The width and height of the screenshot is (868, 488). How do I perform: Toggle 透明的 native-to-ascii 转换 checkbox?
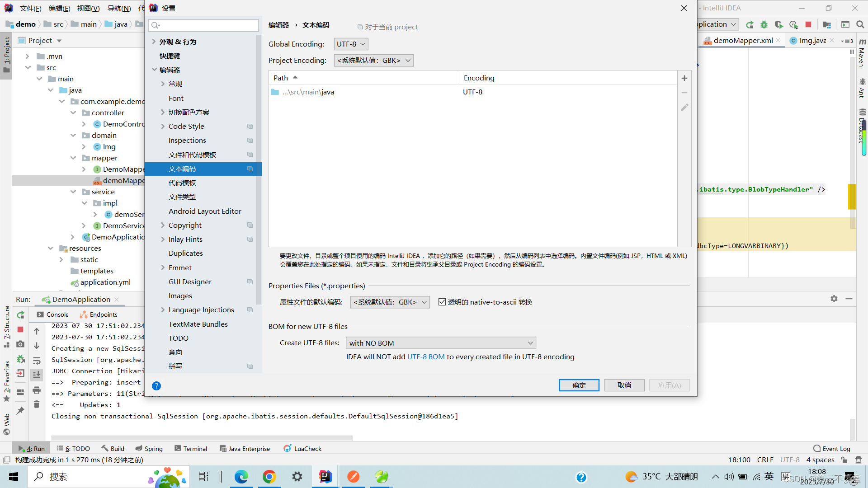click(x=442, y=301)
